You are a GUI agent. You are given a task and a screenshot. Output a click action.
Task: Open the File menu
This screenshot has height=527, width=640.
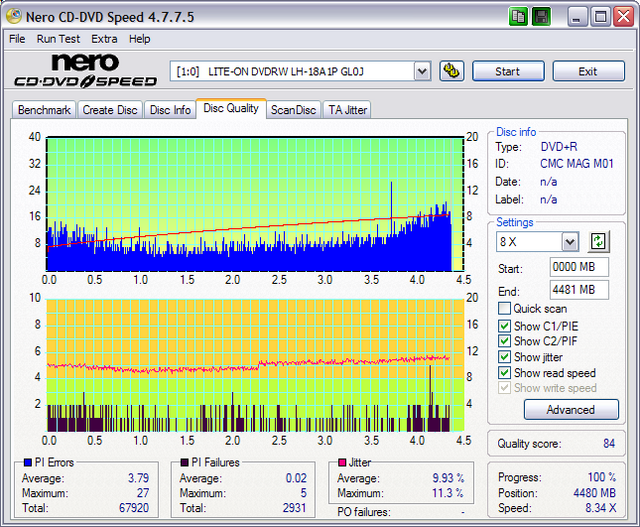click(17, 39)
